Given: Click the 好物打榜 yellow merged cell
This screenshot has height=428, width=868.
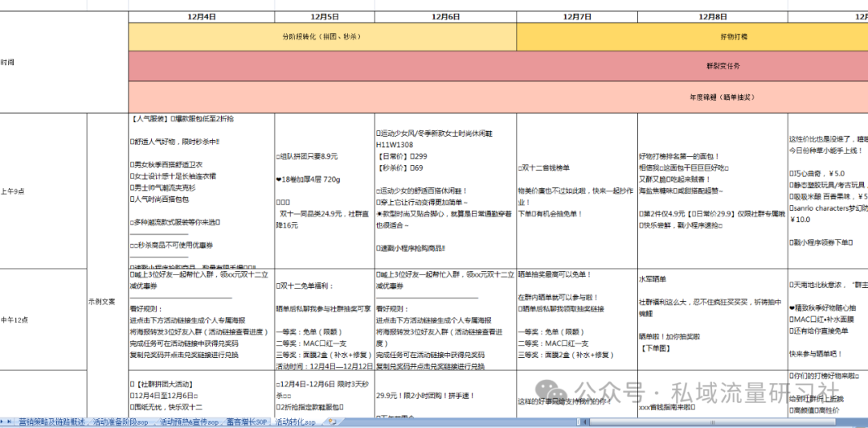Looking at the screenshot, I should 692,36.
